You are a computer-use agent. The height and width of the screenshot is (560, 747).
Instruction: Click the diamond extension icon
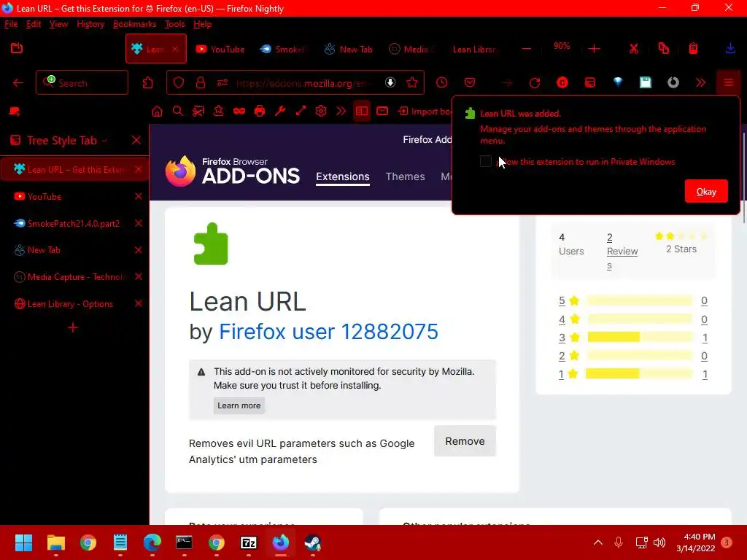(618, 82)
